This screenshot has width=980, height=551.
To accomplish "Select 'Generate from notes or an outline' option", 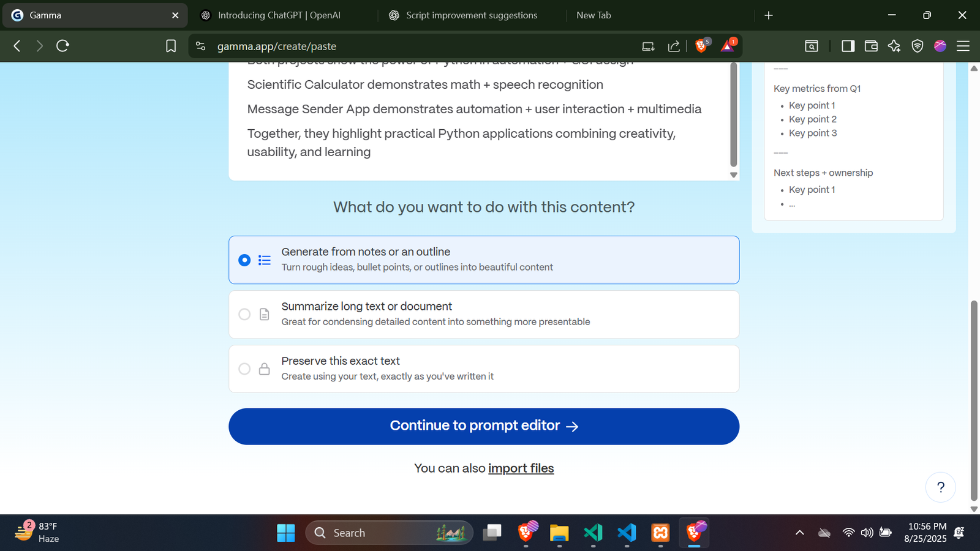I will (x=244, y=260).
